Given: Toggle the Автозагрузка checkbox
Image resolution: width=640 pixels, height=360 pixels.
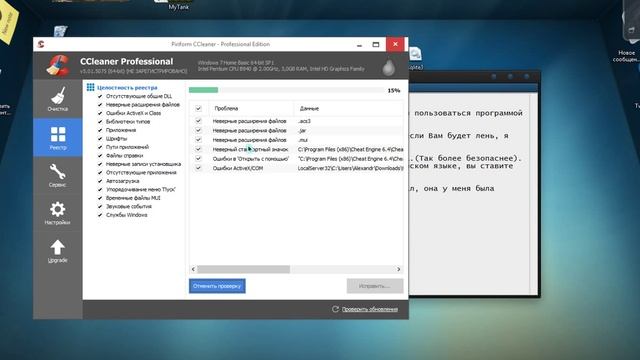Looking at the screenshot, I should [100, 181].
